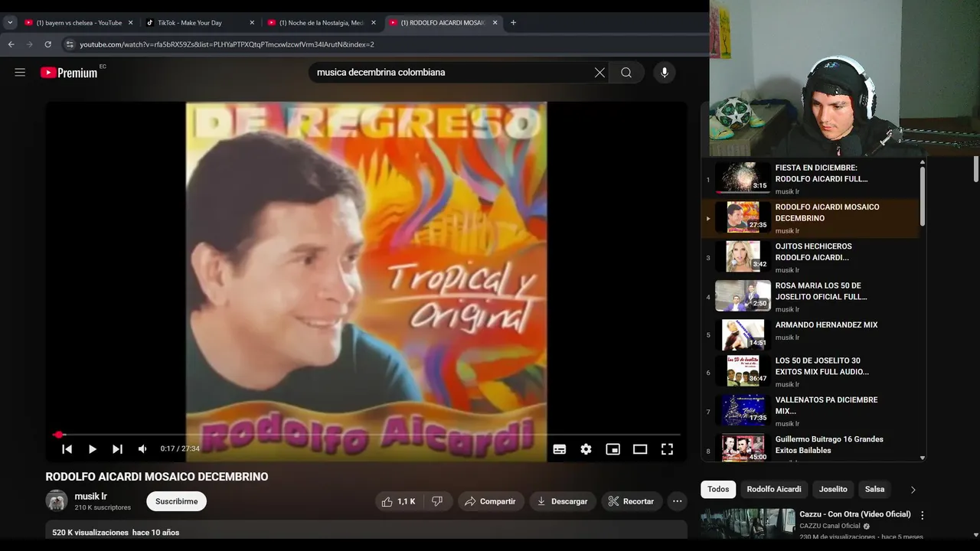Play the paused video
Viewport: 980px width, 551px height.
(93, 449)
